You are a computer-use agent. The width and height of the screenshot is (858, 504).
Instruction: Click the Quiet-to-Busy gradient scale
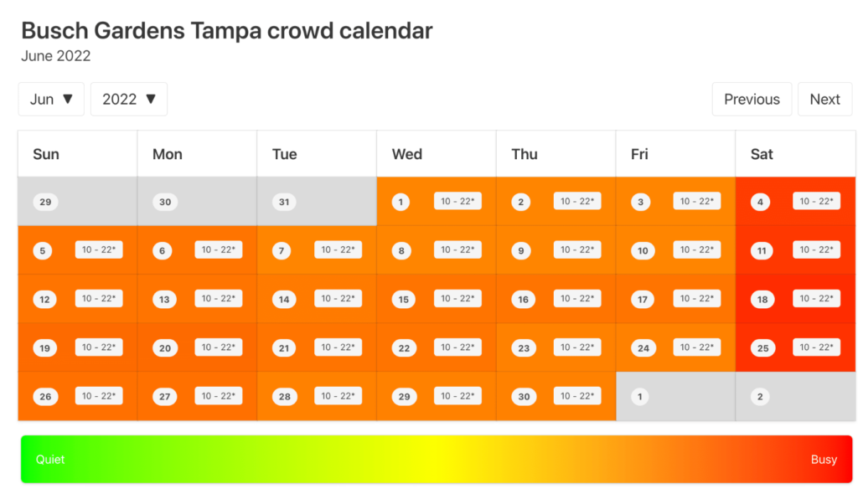[x=429, y=459]
